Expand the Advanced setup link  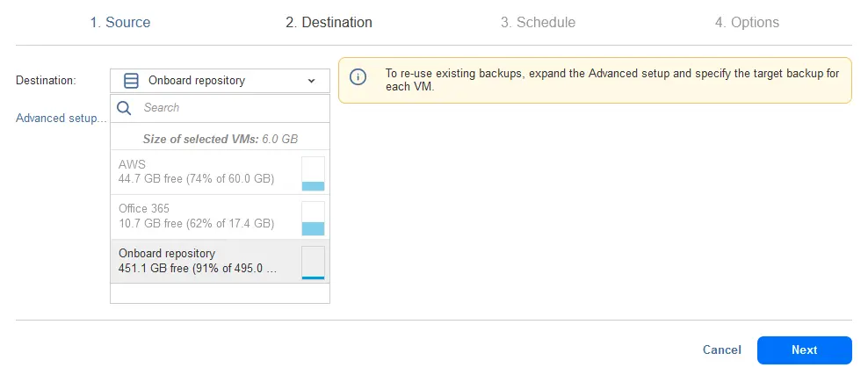click(x=61, y=119)
